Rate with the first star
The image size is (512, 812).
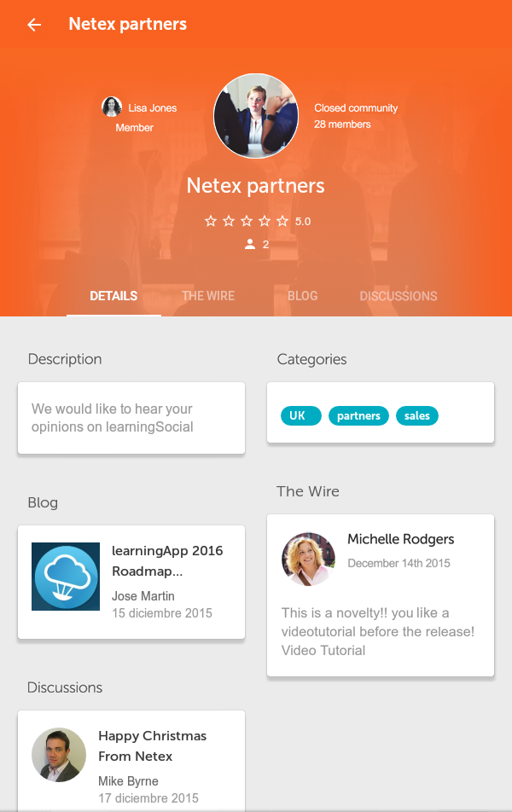click(x=211, y=221)
